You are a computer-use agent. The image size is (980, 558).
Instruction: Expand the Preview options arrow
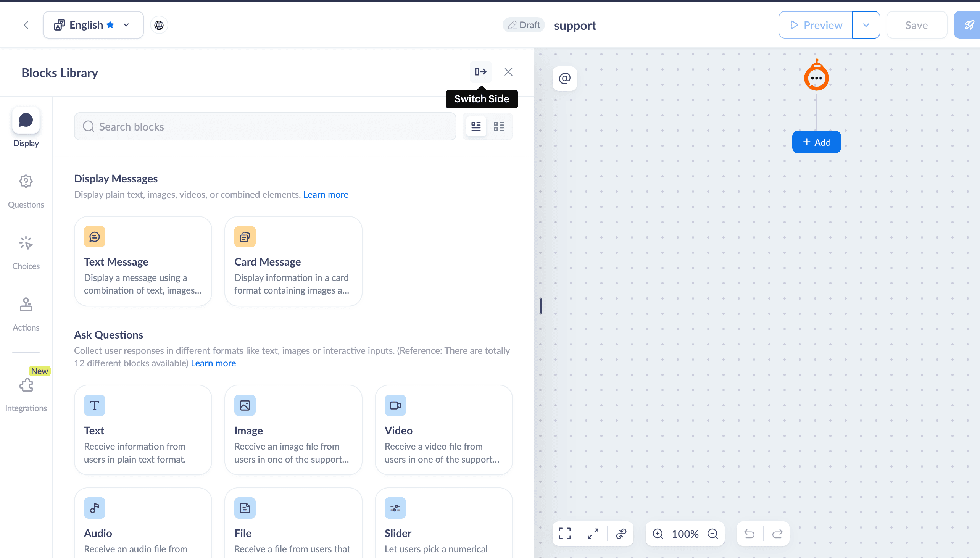click(866, 25)
